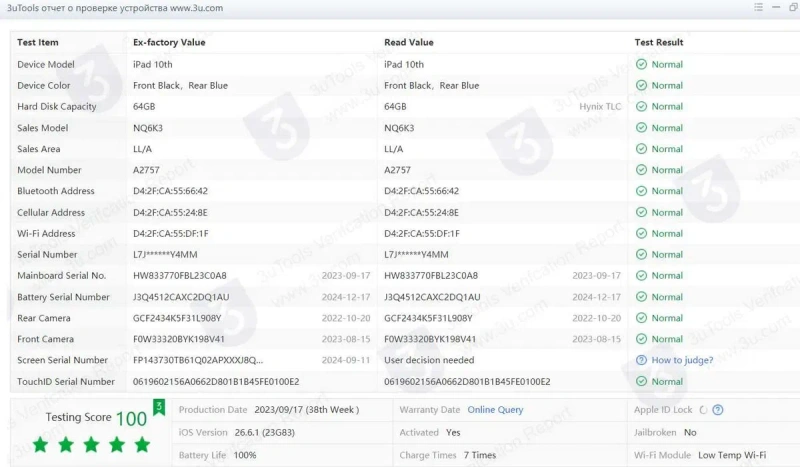Click the Battery Life 100% value
The width and height of the screenshot is (800, 467).
(x=245, y=455)
